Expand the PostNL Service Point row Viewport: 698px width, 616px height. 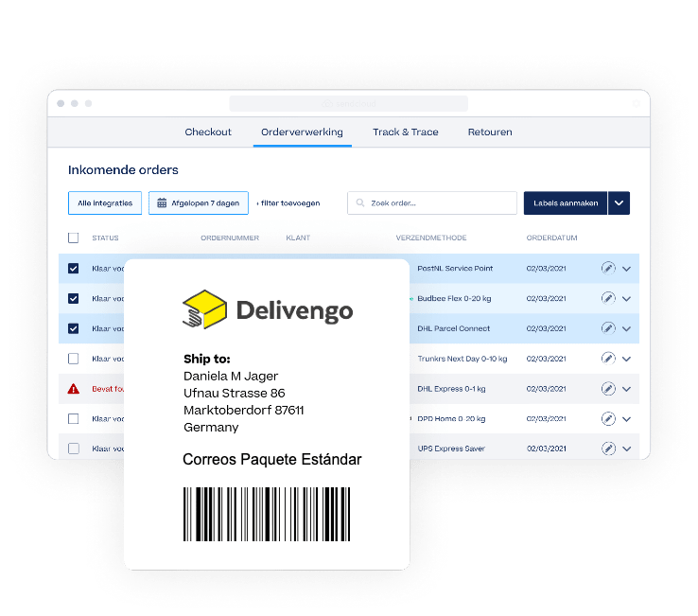(x=626, y=269)
